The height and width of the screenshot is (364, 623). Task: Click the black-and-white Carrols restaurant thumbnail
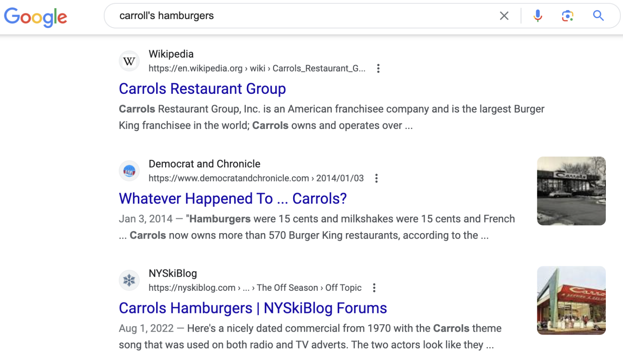571,191
